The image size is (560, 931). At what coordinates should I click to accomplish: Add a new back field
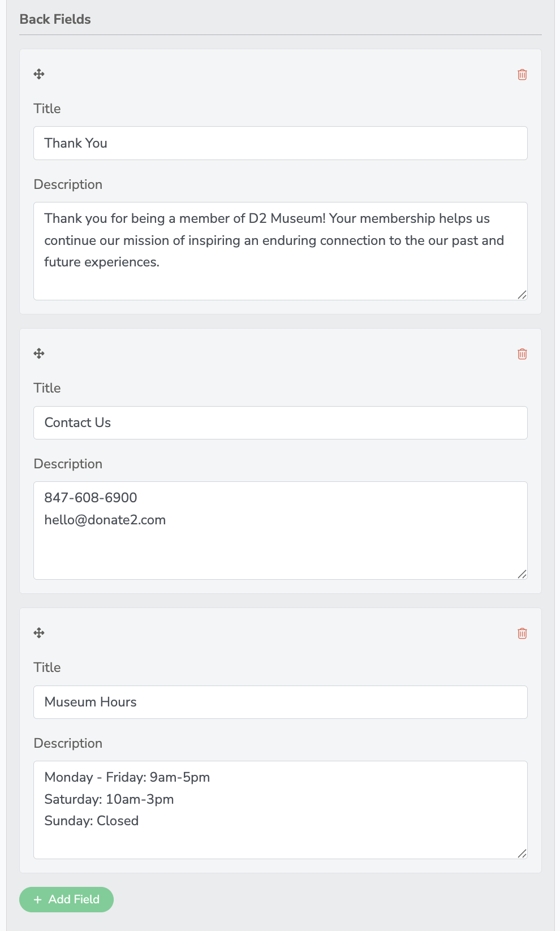[x=67, y=899]
